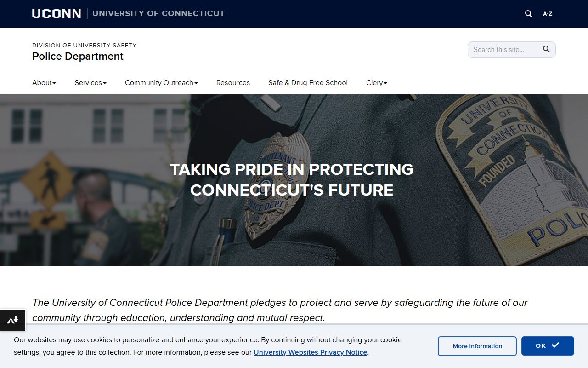Open the header search magnifier icon
The width and height of the screenshot is (588, 368).
529,14
